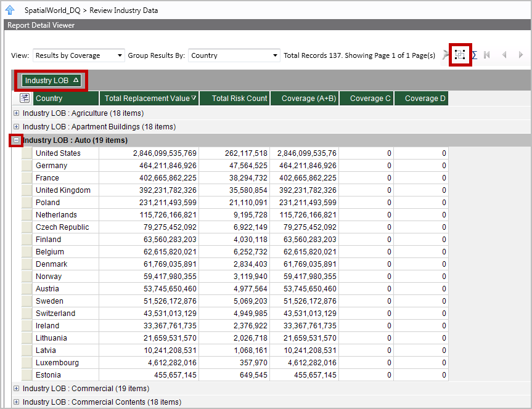Open the Group Results By dropdown

click(234, 55)
